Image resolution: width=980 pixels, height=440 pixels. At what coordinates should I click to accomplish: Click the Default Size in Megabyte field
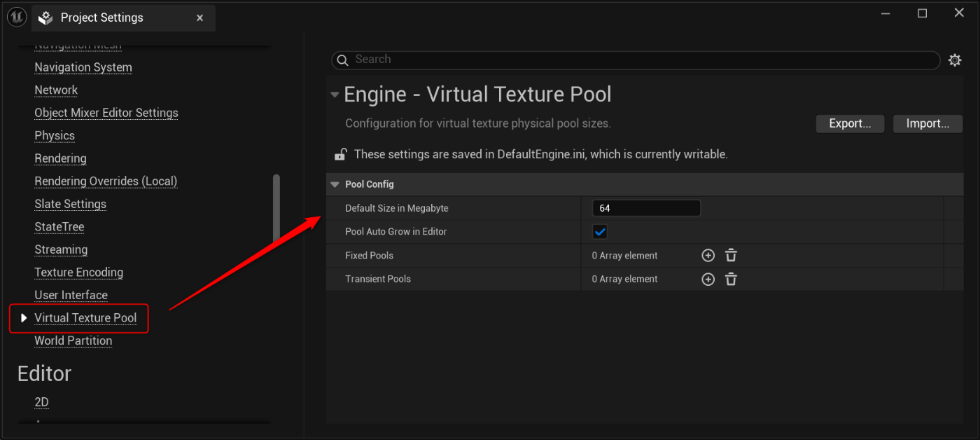(x=645, y=208)
